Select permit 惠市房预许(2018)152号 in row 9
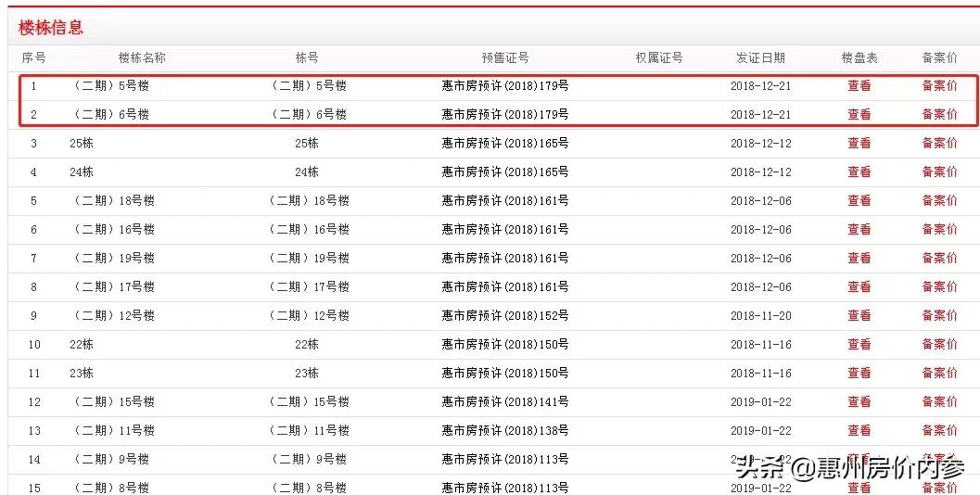 point(505,315)
